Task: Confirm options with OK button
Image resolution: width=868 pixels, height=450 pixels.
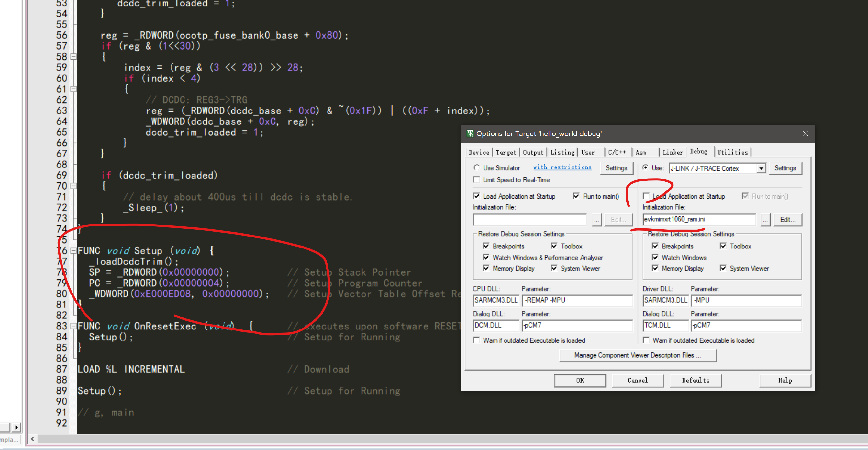Action: tap(580, 381)
